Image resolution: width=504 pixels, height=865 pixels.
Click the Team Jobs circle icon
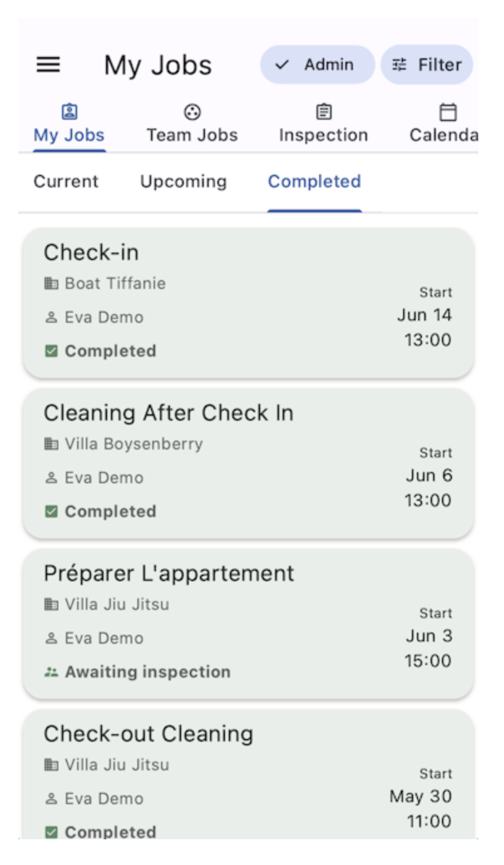click(192, 112)
